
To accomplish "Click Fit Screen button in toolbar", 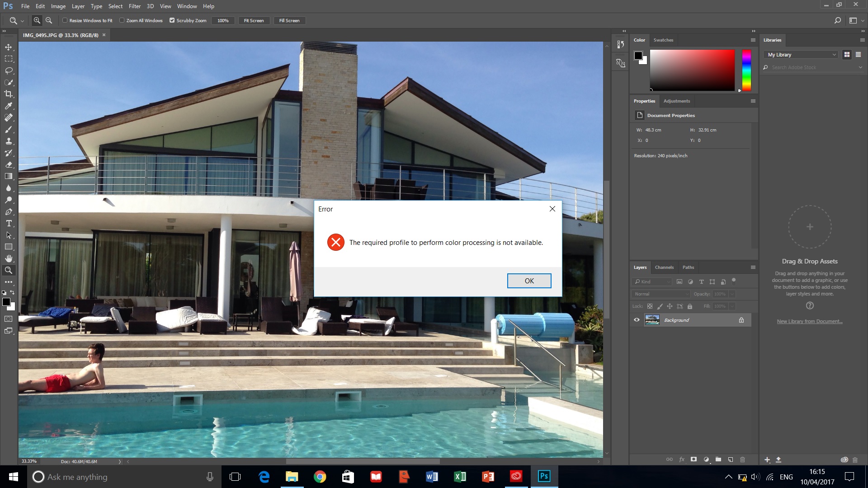I will 253,20.
